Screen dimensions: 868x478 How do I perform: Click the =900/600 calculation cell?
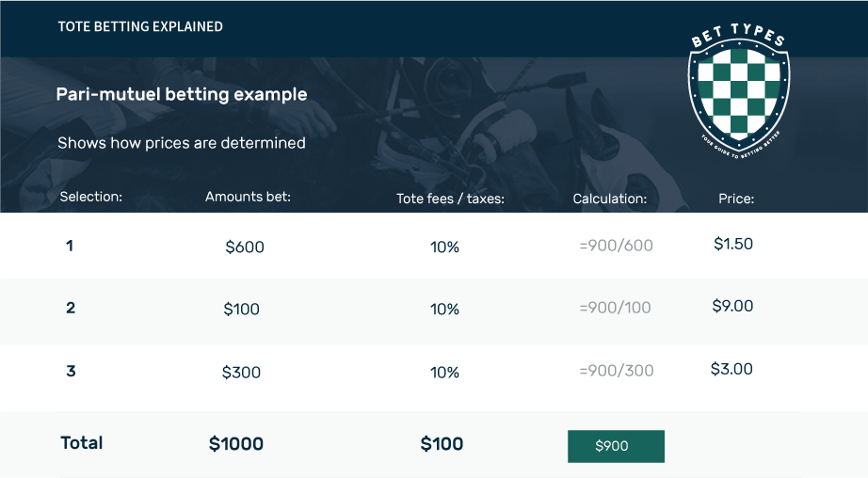click(616, 245)
